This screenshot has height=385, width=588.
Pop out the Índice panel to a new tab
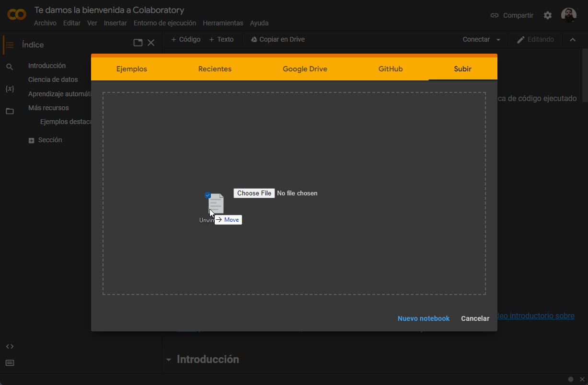pos(138,43)
